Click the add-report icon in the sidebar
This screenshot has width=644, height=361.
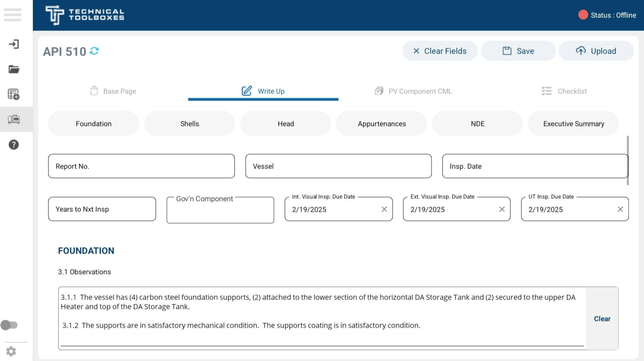[14, 94]
